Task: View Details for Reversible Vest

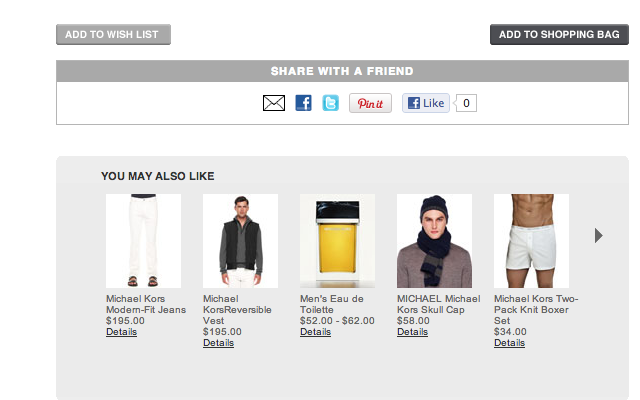Action: tap(218, 343)
